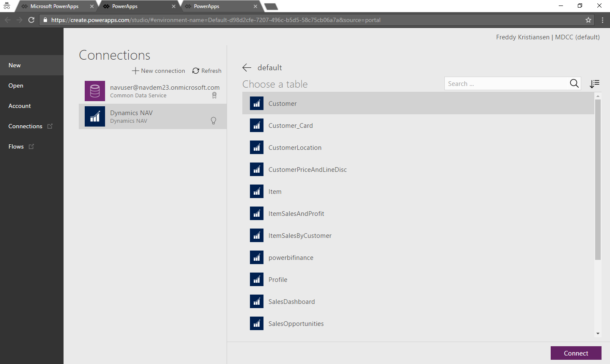Select the Customer_Card table
Viewport: 610px width, 364px height.
291,126
